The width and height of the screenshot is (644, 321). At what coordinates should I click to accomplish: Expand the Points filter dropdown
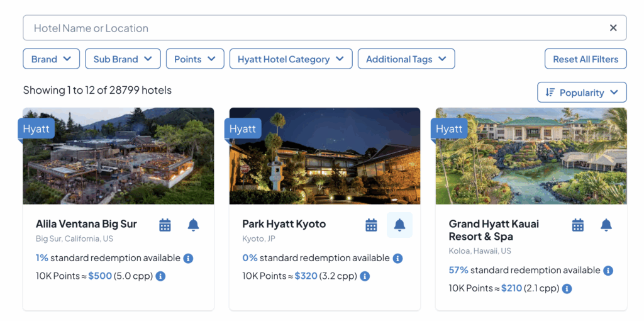tap(195, 59)
